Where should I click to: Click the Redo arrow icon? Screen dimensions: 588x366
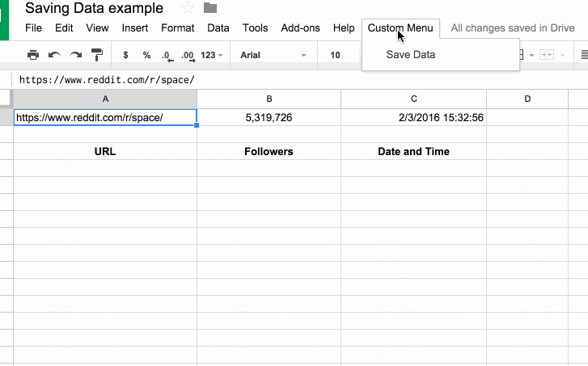click(x=76, y=55)
